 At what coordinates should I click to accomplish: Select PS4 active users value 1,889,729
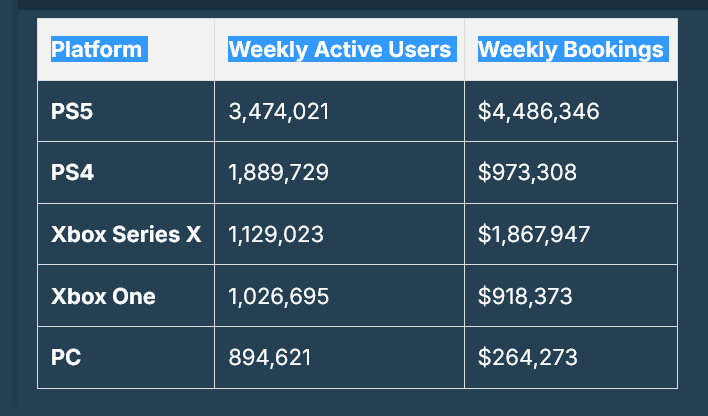pos(279,173)
